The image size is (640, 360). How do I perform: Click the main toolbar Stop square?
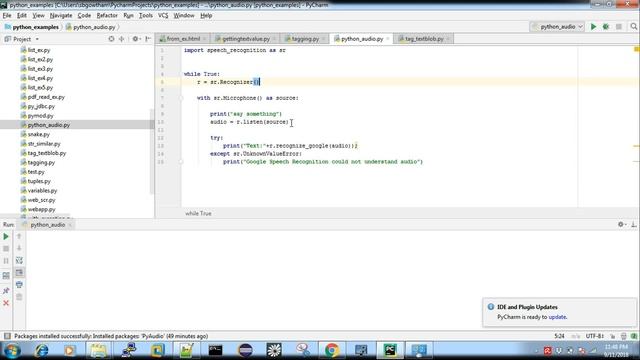tap(619, 27)
